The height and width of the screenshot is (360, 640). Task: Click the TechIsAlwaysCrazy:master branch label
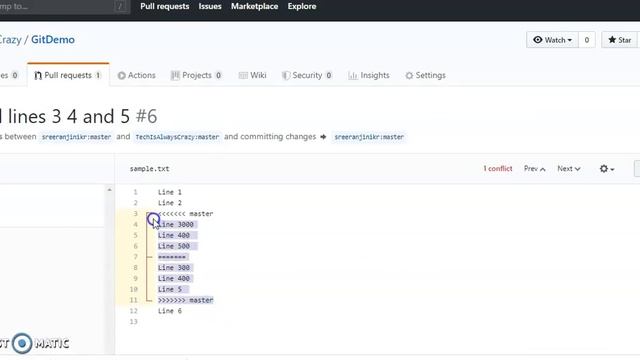(x=177, y=137)
